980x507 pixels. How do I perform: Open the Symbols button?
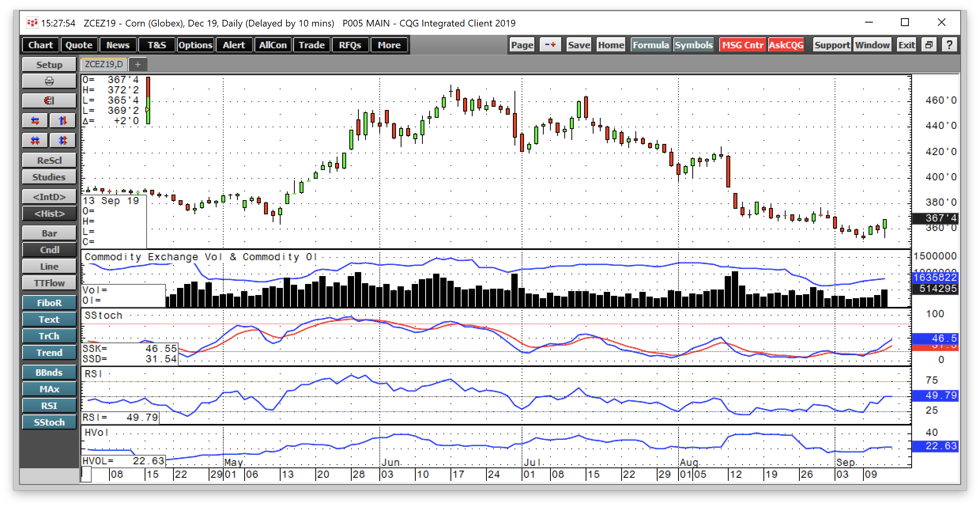point(694,45)
